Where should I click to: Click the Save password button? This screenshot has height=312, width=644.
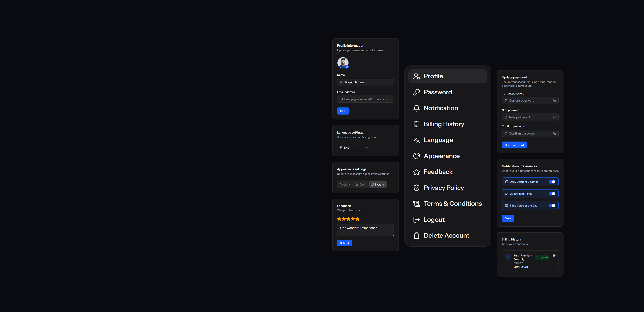[x=514, y=145]
